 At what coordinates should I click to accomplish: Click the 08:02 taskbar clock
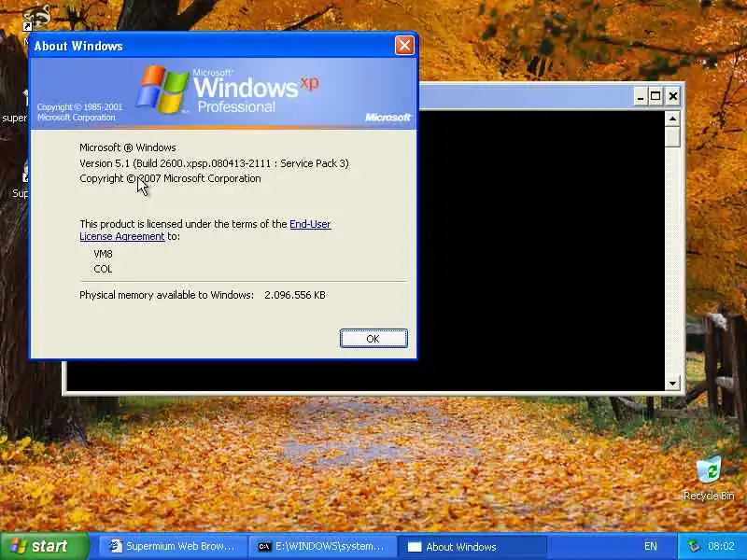[x=721, y=546]
